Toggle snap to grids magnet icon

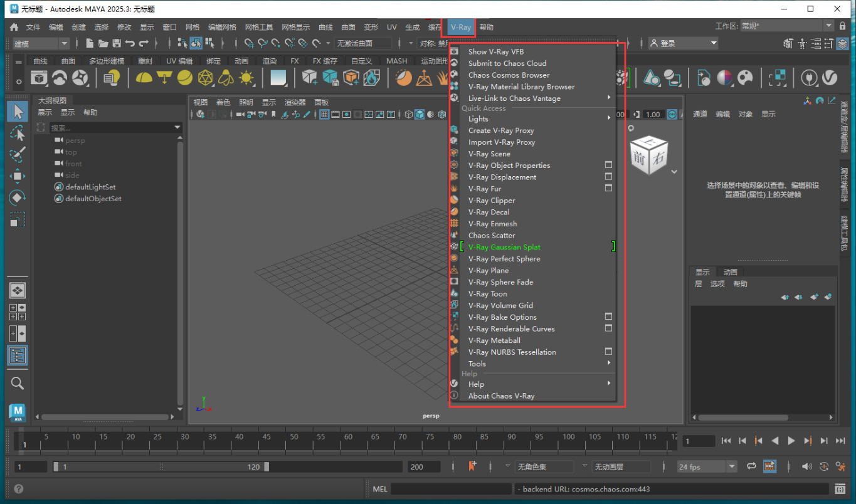point(249,43)
